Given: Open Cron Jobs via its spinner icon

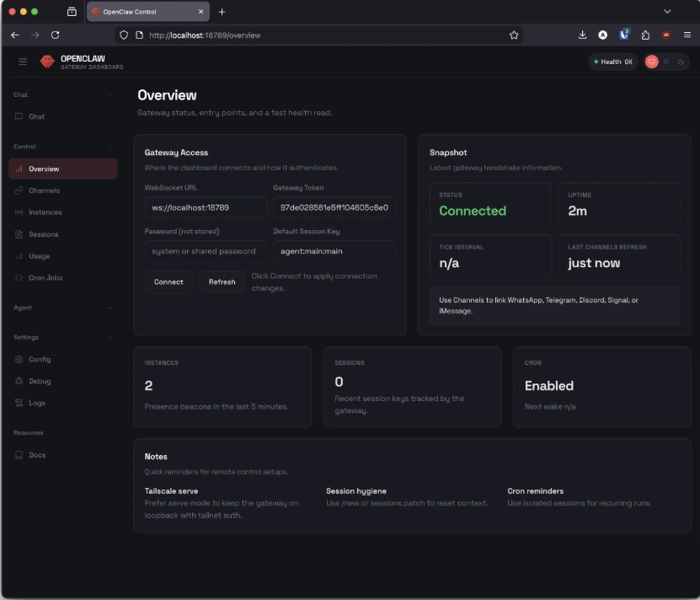Looking at the screenshot, I should tap(19, 277).
